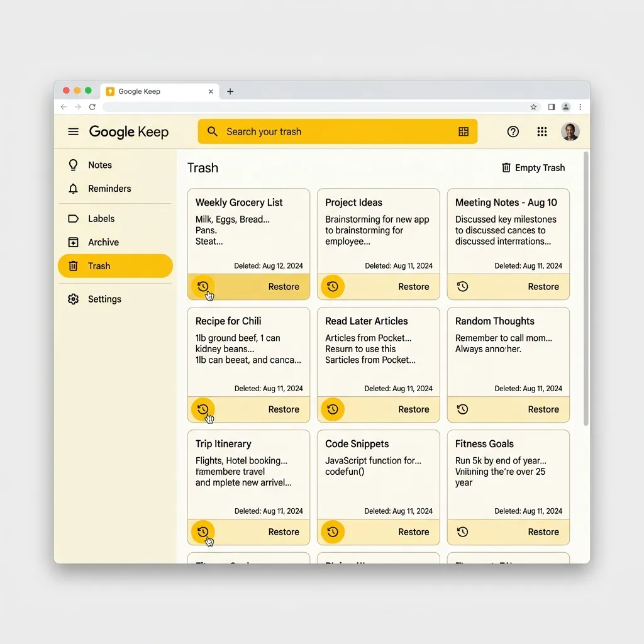This screenshot has width=644, height=644.
Task: Close the Google Keep browser tab
Action: coord(211,92)
